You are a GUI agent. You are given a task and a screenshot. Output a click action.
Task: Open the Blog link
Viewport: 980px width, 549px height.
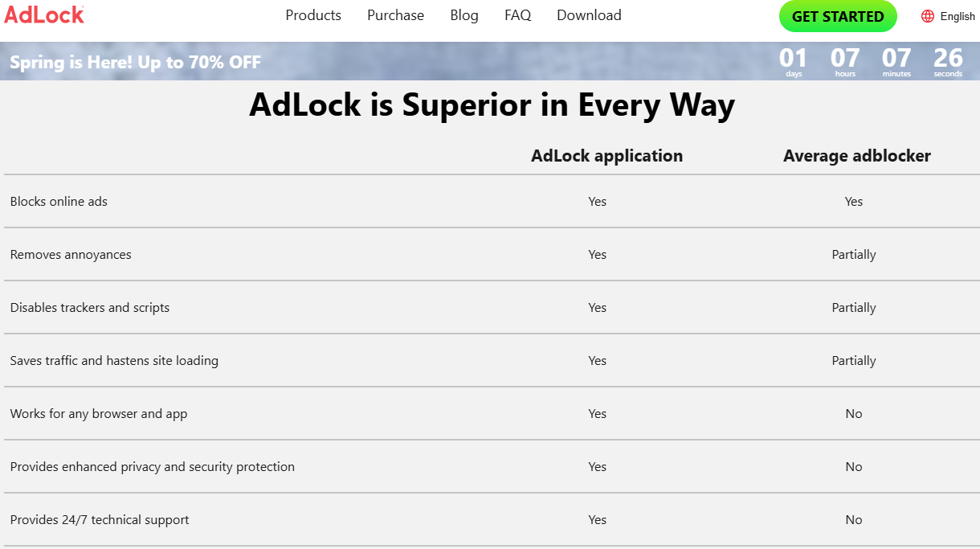click(x=464, y=15)
